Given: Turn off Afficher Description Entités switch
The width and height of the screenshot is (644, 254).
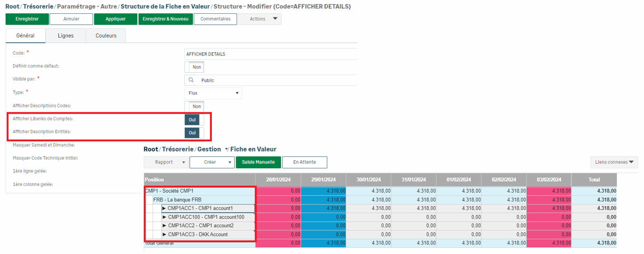Looking at the screenshot, I should [x=194, y=133].
